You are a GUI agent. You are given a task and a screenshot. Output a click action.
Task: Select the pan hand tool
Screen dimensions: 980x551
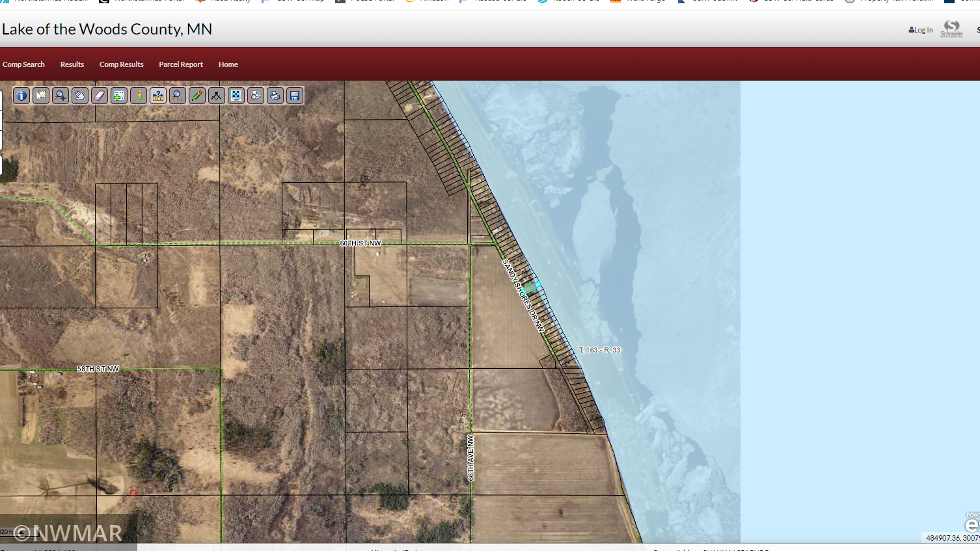pyautogui.click(x=80, y=96)
